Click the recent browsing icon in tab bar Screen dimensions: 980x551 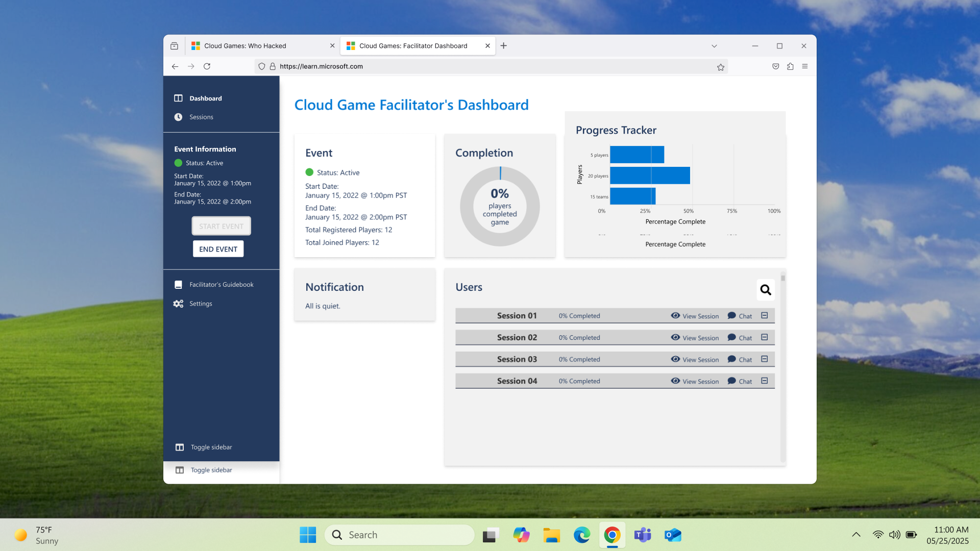pos(174,46)
